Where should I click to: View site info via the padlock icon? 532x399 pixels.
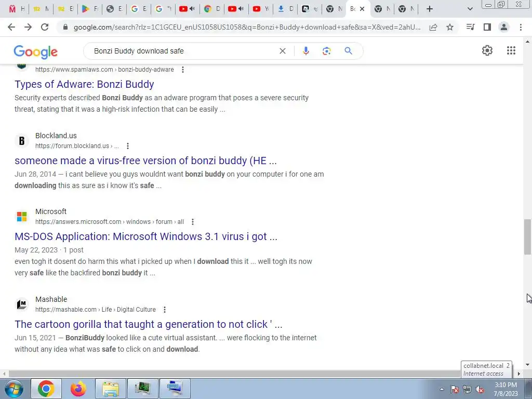click(x=65, y=27)
